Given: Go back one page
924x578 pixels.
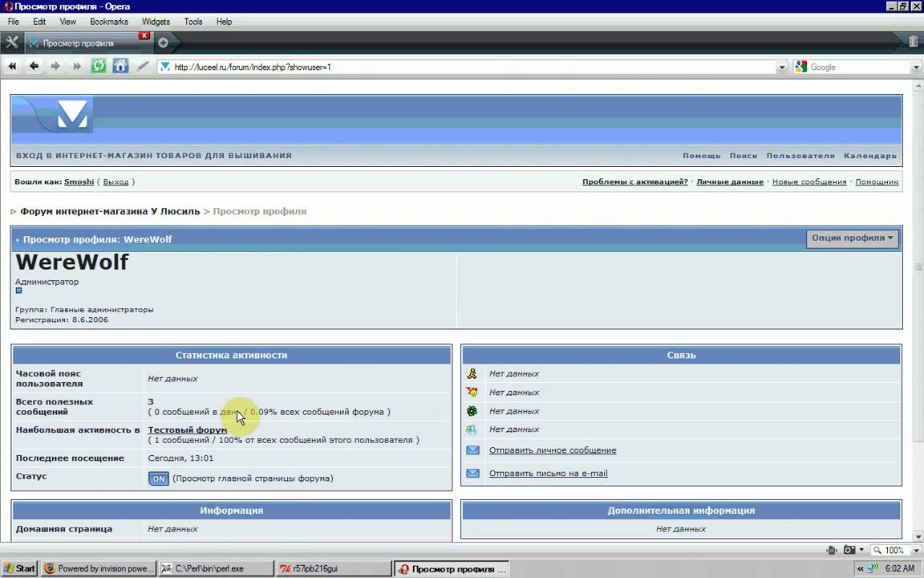Looking at the screenshot, I should coord(34,66).
